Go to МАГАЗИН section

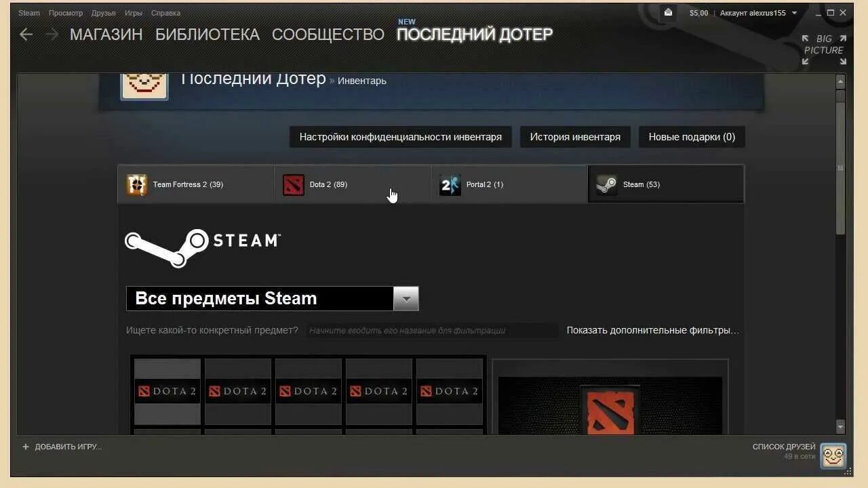pyautogui.click(x=106, y=35)
